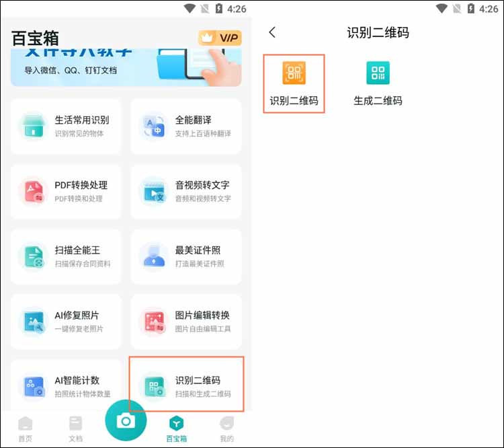This screenshot has height=448, width=504.
Task: Open the VIP crown badge
Action: (x=220, y=38)
